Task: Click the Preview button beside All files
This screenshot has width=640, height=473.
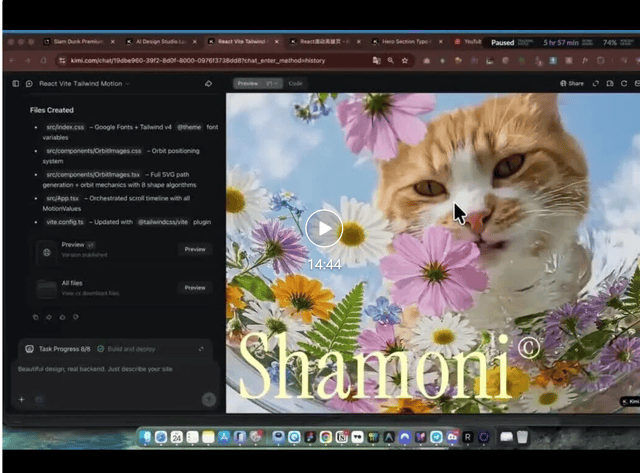Action: point(194,288)
